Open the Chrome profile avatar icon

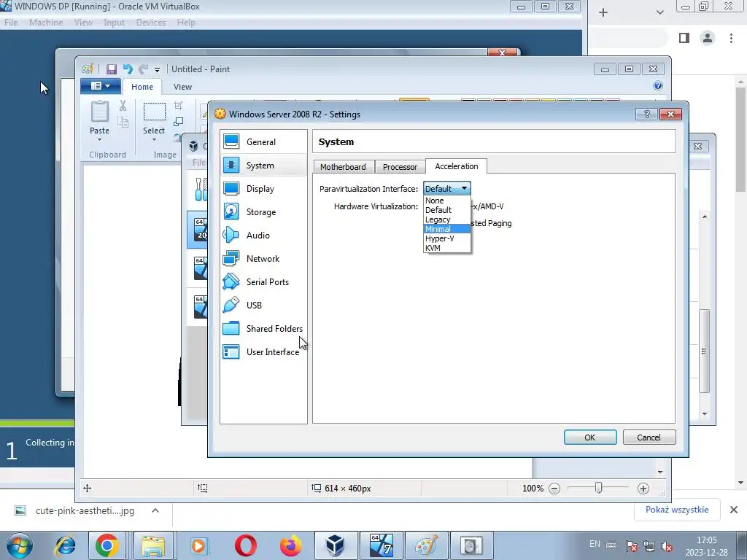[x=708, y=38]
